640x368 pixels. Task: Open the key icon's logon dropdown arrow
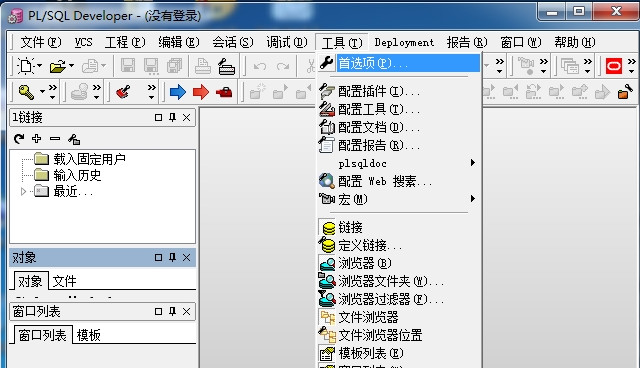pos(42,92)
